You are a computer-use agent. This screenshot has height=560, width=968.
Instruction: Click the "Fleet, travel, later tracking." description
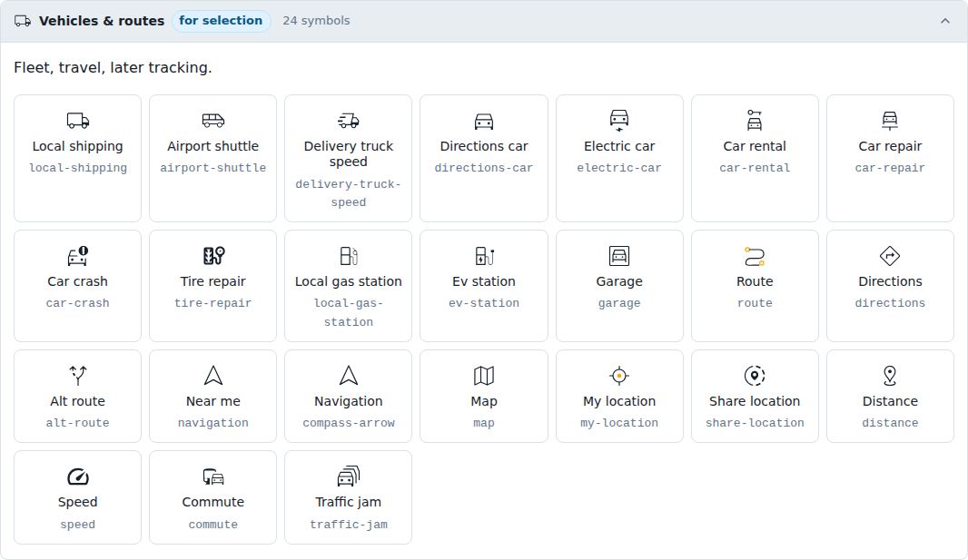pyautogui.click(x=113, y=67)
